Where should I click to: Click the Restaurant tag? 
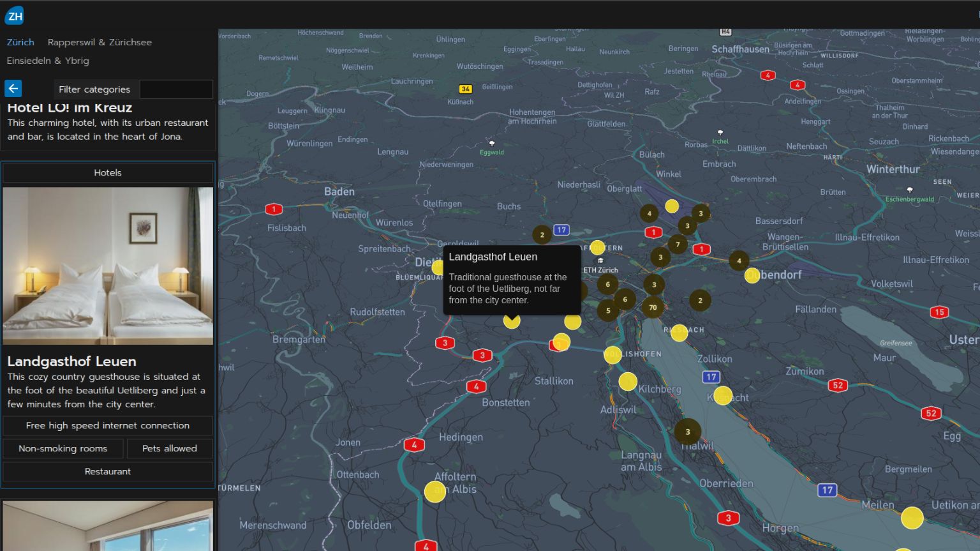[108, 471]
